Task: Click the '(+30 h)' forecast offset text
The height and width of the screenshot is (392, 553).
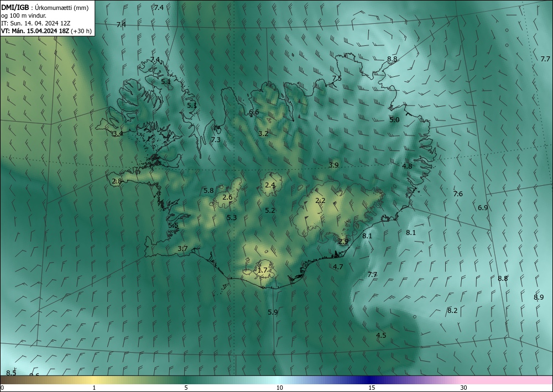Action: pyautogui.click(x=81, y=31)
